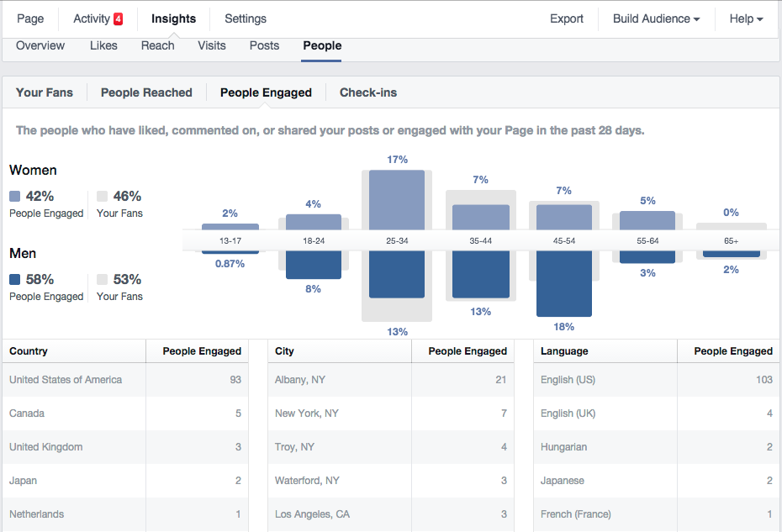This screenshot has width=782, height=532.
Task: Click the United States of America row
Action: click(x=66, y=379)
